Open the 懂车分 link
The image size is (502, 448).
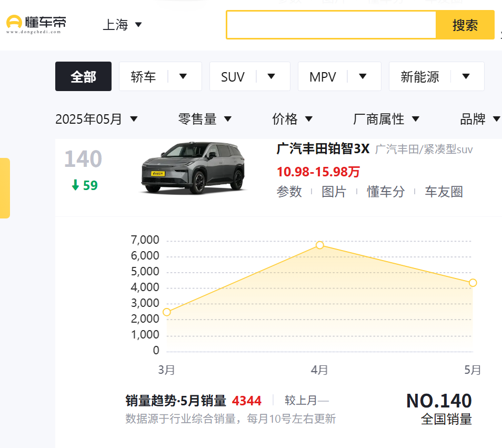[x=386, y=192]
